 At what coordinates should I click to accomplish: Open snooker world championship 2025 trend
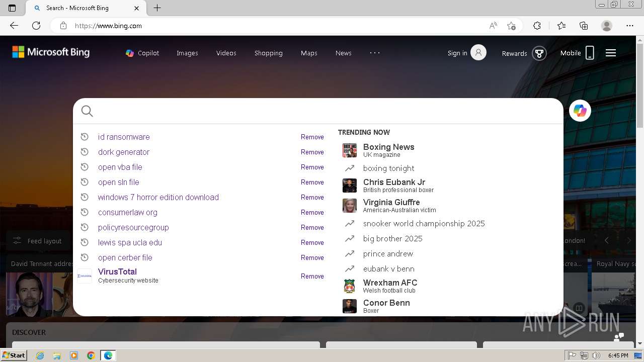tap(424, 223)
